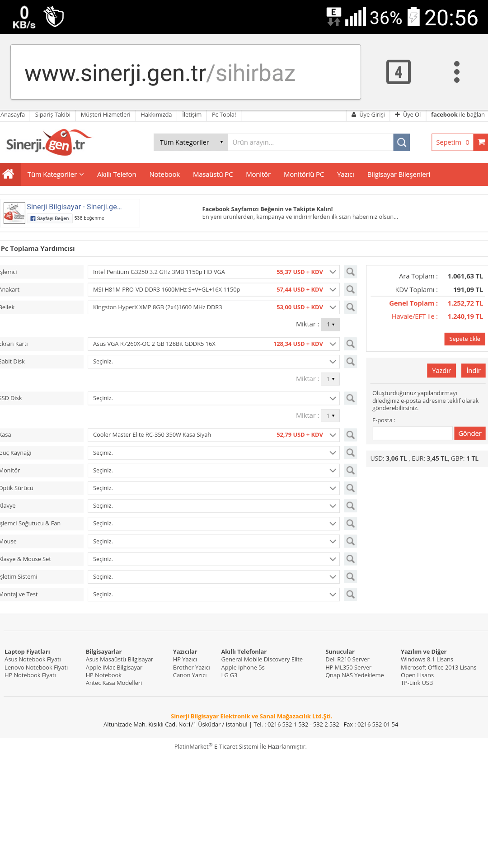Click the home icon in red navbar
Viewport: 488px width, 868px height.
pos(8,174)
